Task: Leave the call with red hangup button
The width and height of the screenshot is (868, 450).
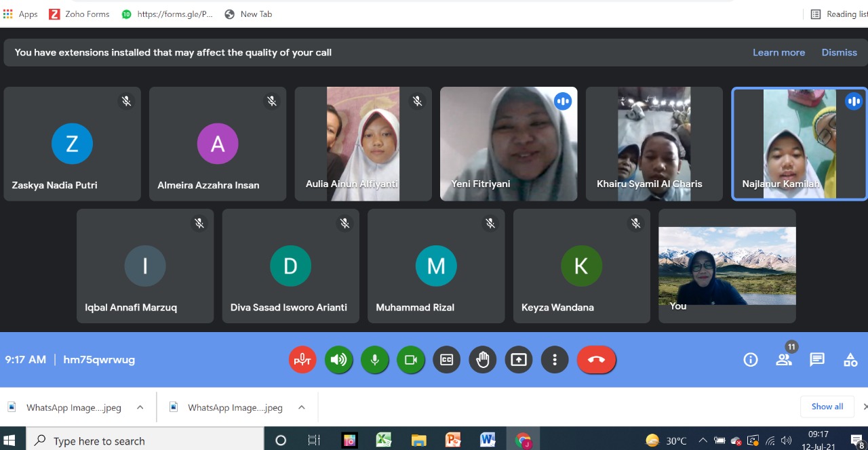Action: click(596, 360)
